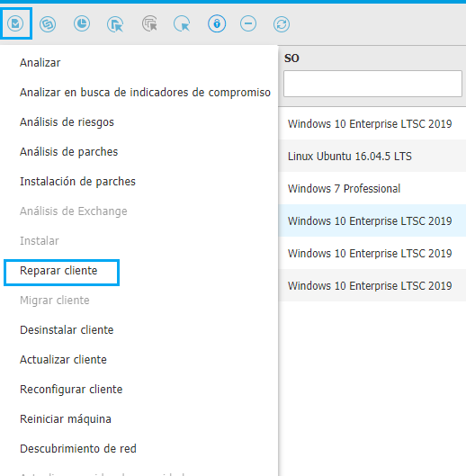Select Análisis de riesgos menu entry

pyautogui.click(x=67, y=122)
